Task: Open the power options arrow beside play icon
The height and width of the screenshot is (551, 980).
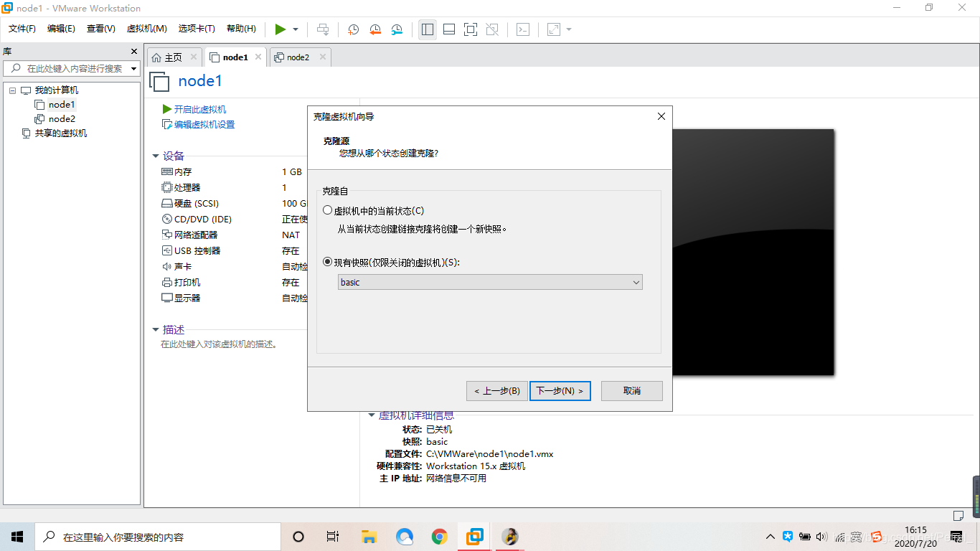Action: tap(296, 29)
